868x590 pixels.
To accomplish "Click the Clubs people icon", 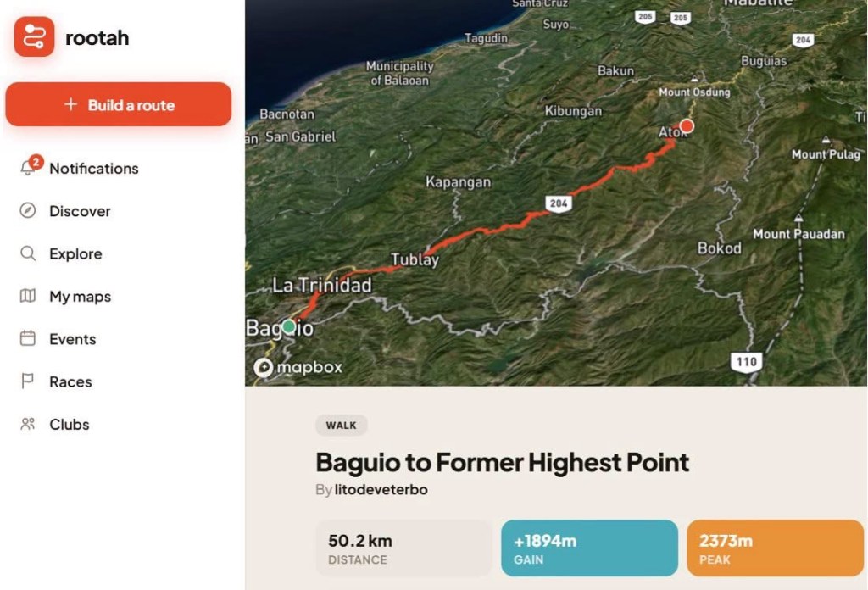I will click(x=28, y=424).
